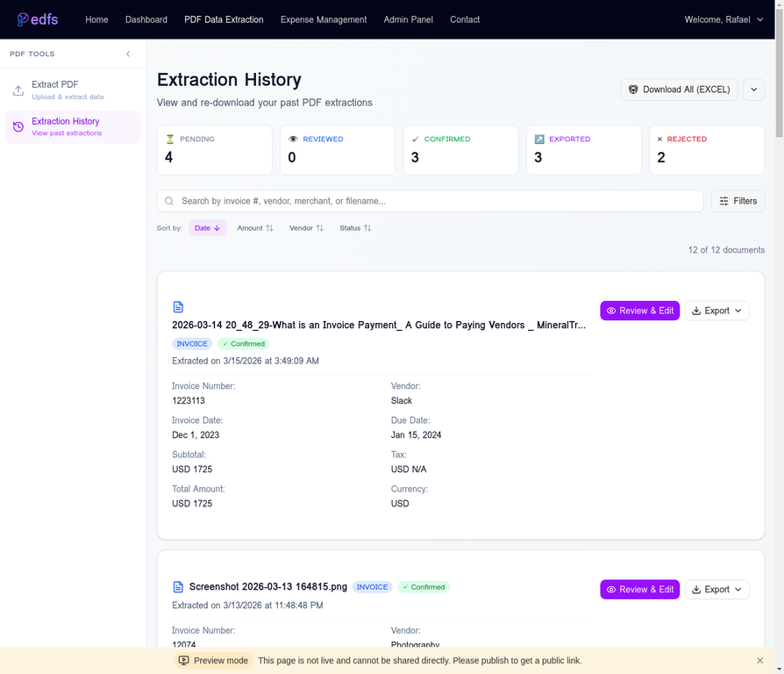This screenshot has width=784, height=674.
Task: Click Review & Edit for Screenshot 2026-03-13
Action: pyautogui.click(x=639, y=590)
